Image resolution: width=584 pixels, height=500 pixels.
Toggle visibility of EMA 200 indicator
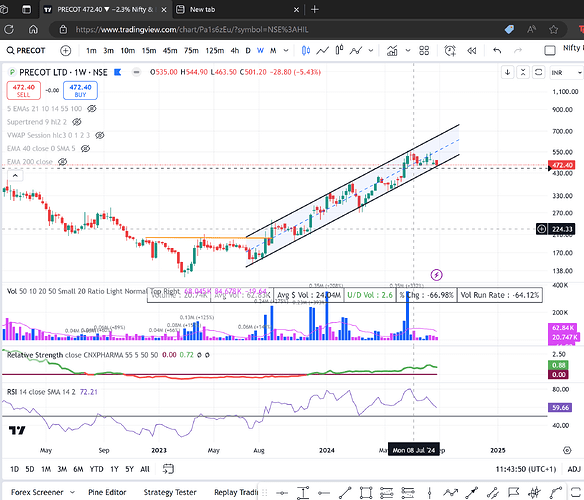pos(63,162)
